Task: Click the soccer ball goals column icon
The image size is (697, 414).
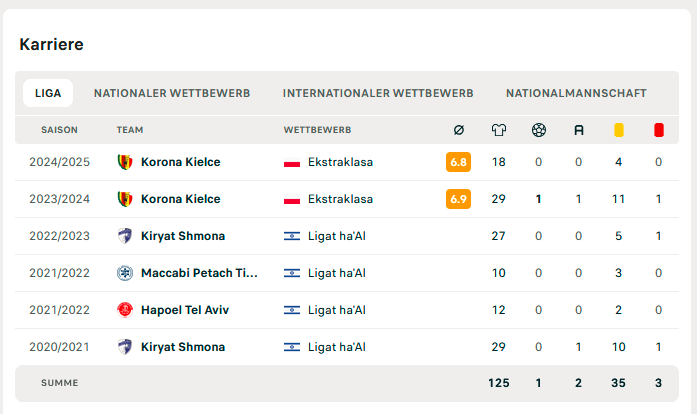Action: 539,129
